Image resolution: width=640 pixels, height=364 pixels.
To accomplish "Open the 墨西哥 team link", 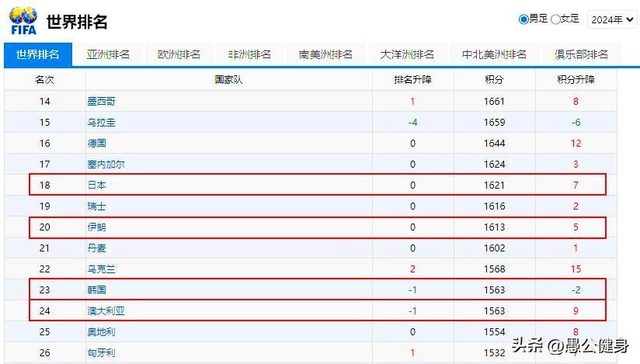I will 101,102.
